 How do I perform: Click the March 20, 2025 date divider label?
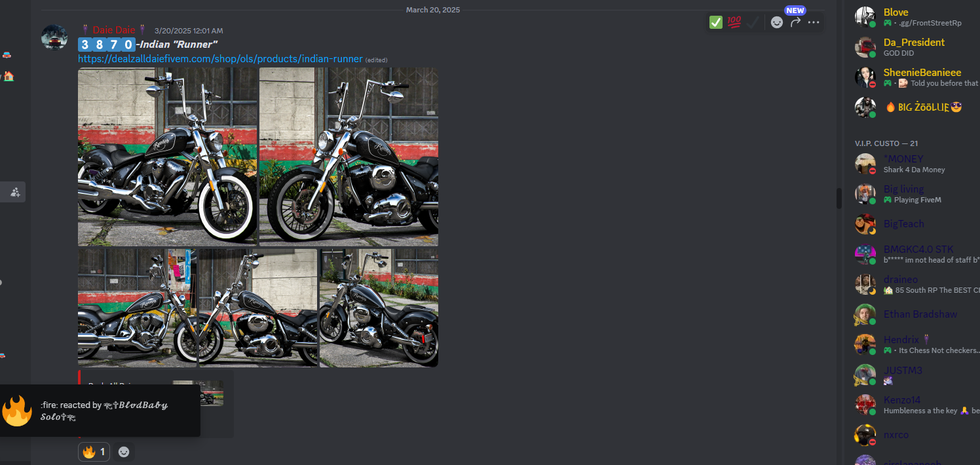coord(433,10)
